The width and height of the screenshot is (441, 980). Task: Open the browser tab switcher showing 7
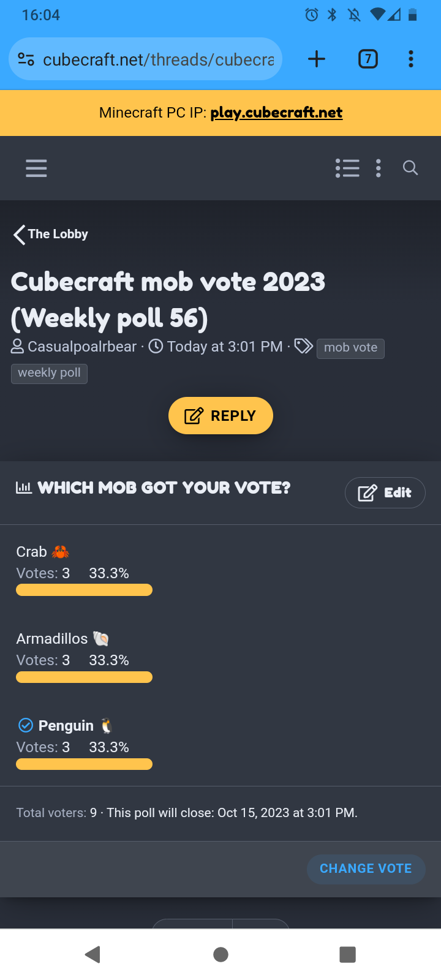coord(367,59)
